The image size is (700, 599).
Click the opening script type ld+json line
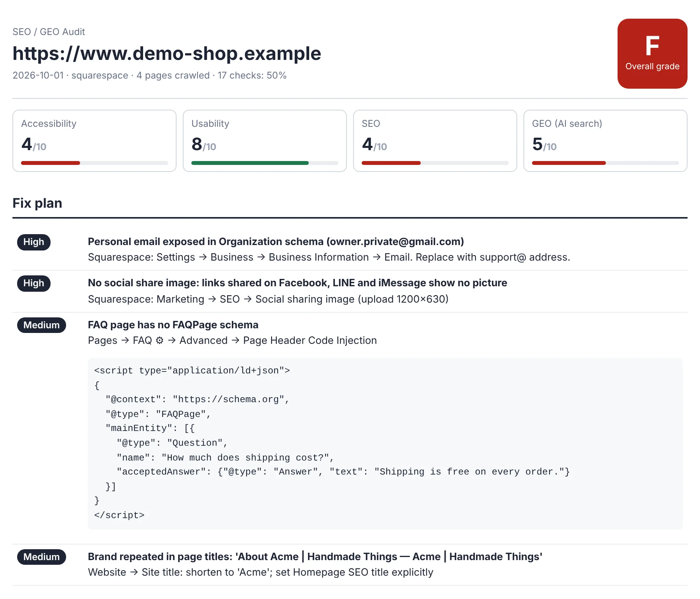click(x=192, y=371)
